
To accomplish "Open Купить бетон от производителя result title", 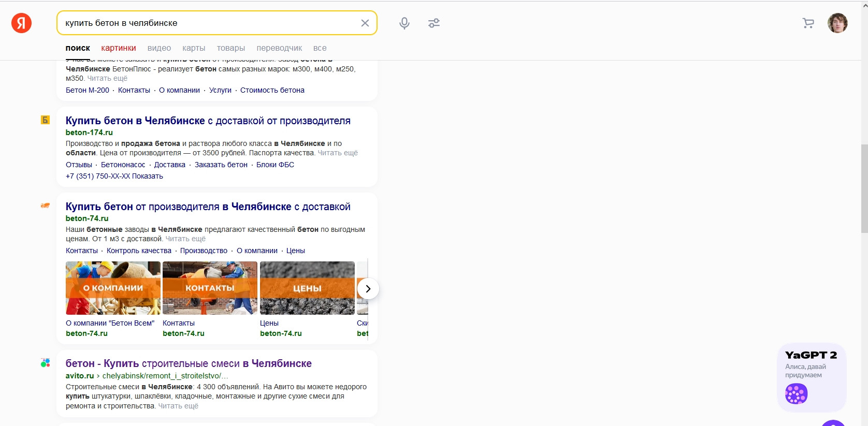I will pos(208,207).
